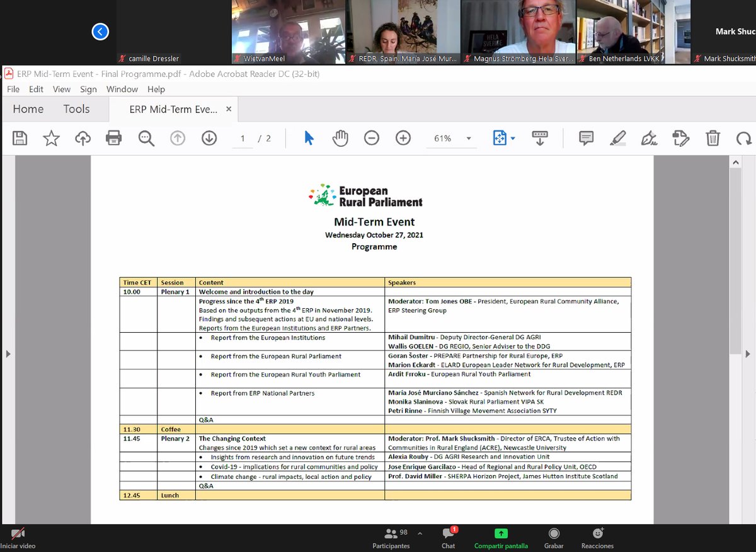756x552 pixels.
Task: Select WietvanMeel video thumbnail
Action: pyautogui.click(x=289, y=32)
